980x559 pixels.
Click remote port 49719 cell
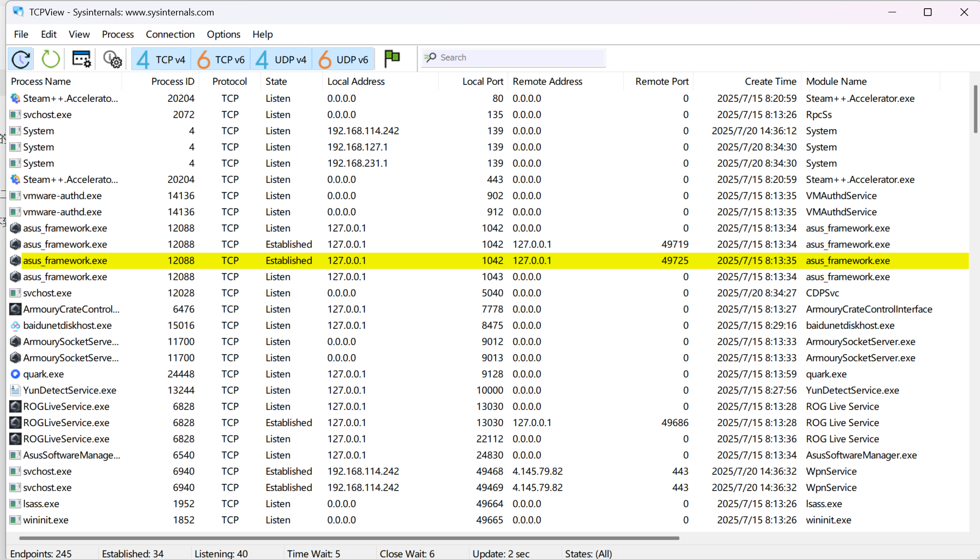tap(675, 244)
